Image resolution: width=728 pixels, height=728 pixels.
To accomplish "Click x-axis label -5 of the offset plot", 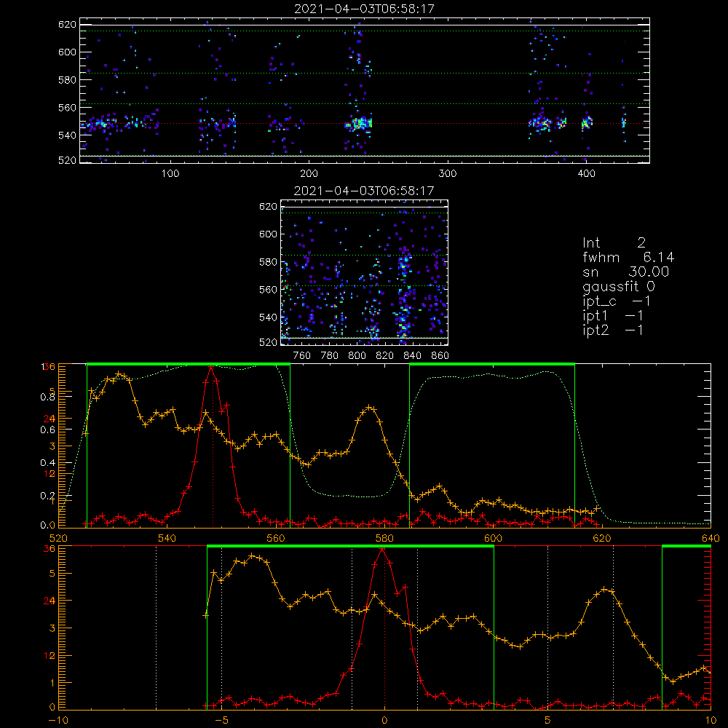I will tap(221, 721).
